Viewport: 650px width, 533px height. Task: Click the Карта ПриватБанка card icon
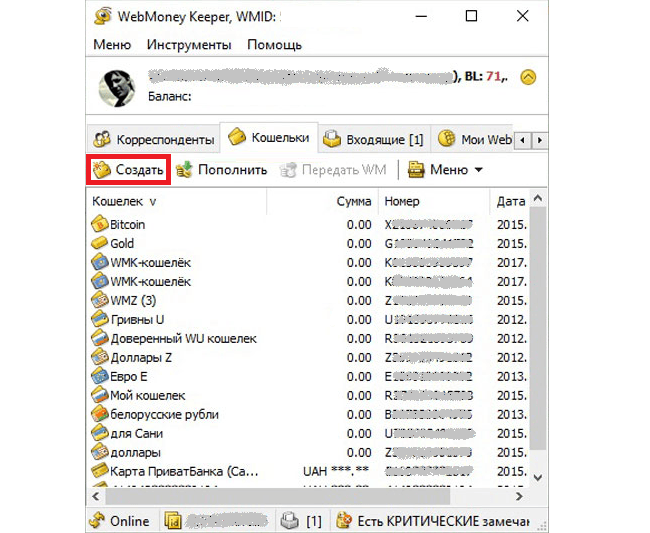pos(99,471)
